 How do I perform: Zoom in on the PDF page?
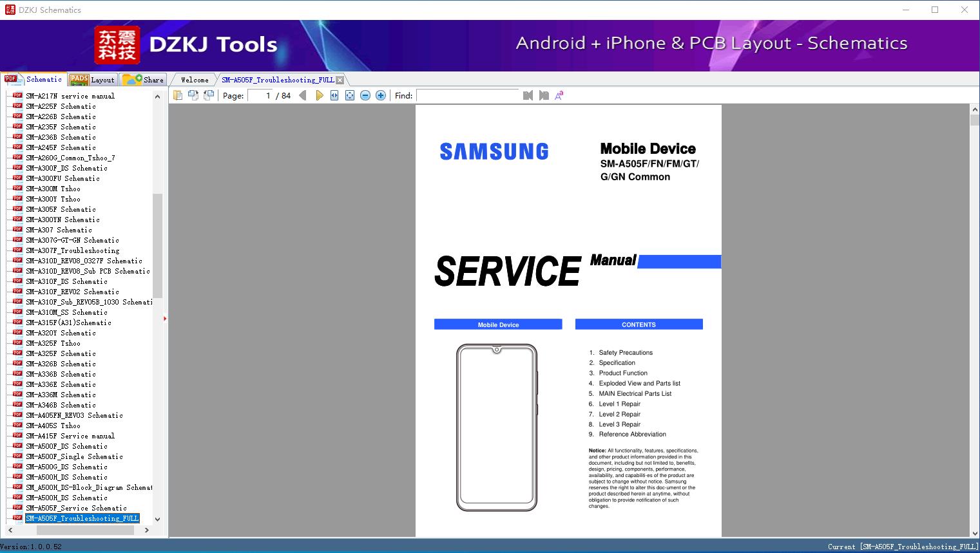pos(381,95)
